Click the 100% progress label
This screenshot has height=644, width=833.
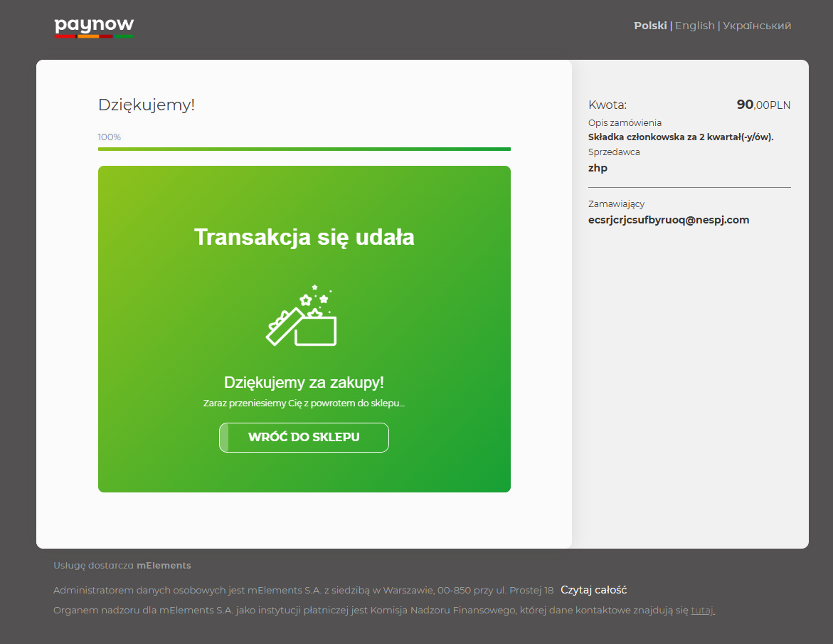(109, 137)
